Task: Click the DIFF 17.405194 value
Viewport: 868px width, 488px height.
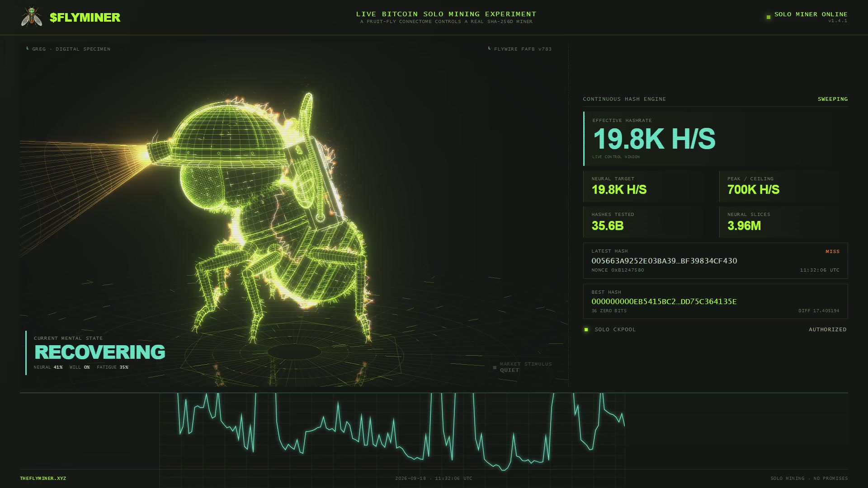Action: coord(819,311)
